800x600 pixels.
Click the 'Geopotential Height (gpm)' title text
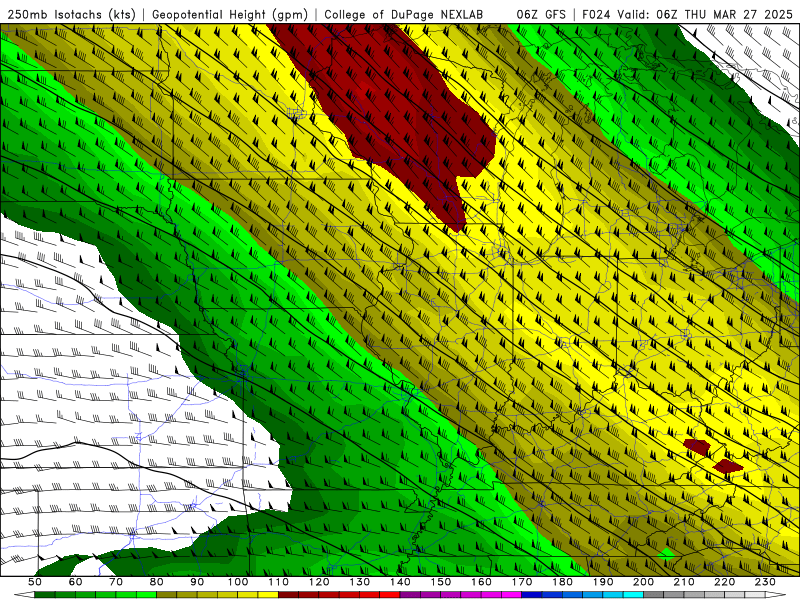230,15
